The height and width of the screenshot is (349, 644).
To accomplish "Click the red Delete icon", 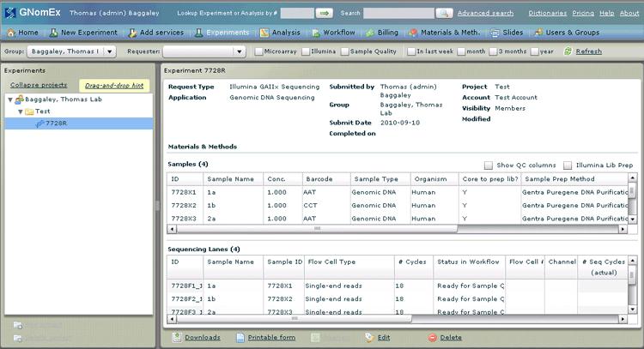I will [433, 338].
